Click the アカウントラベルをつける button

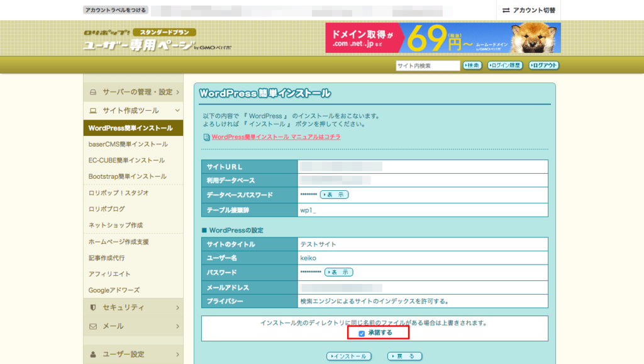click(x=116, y=10)
